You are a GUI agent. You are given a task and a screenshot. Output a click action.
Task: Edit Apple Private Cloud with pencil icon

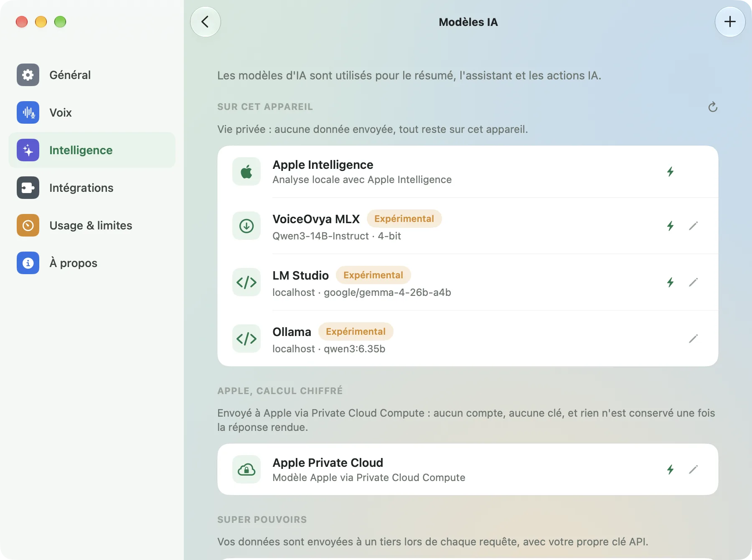click(693, 469)
